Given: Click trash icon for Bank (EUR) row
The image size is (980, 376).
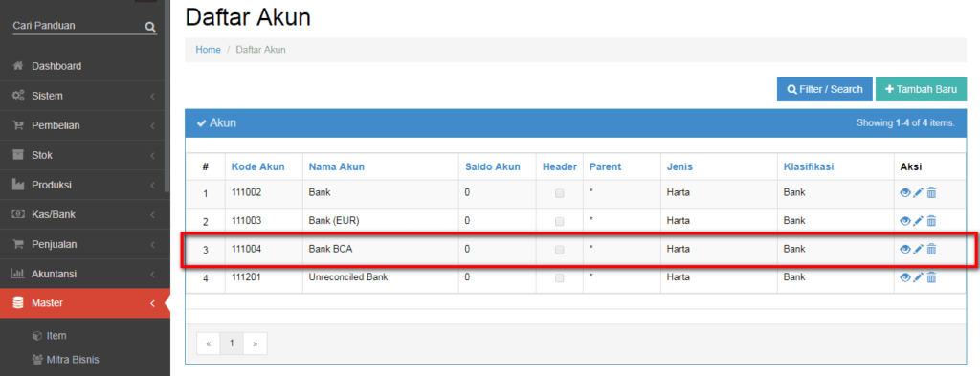Looking at the screenshot, I should [x=931, y=220].
